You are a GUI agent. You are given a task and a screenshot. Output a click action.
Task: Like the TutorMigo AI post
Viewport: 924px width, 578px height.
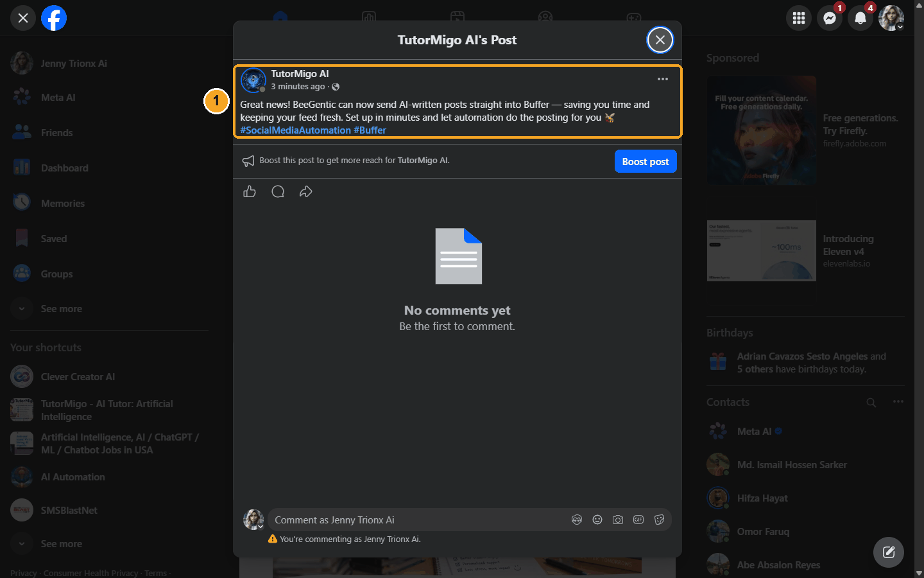point(250,191)
